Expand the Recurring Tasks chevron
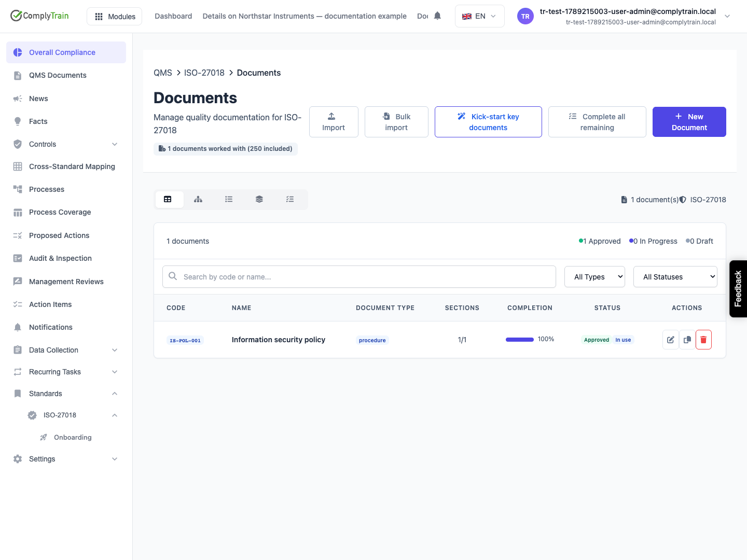This screenshot has width=747, height=560. (x=115, y=372)
